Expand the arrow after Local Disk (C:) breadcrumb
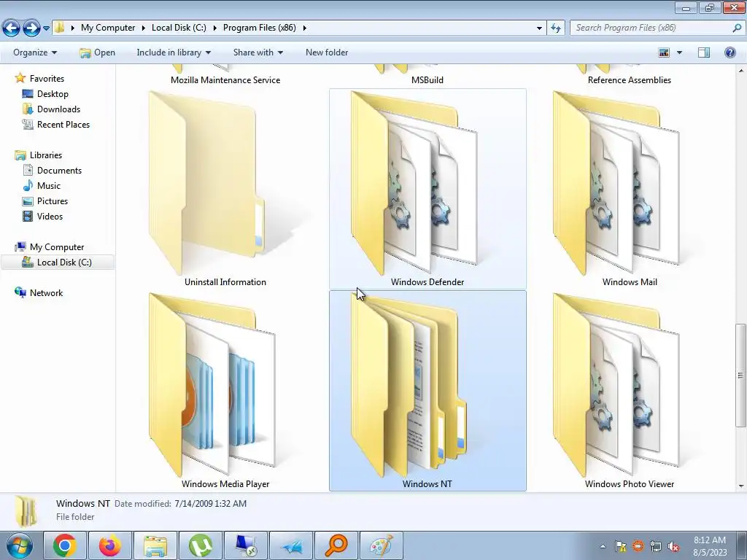 [x=214, y=28]
